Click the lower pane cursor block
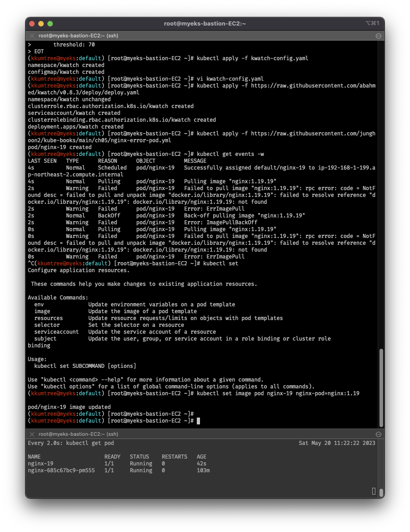The image size is (410, 532). [374, 491]
